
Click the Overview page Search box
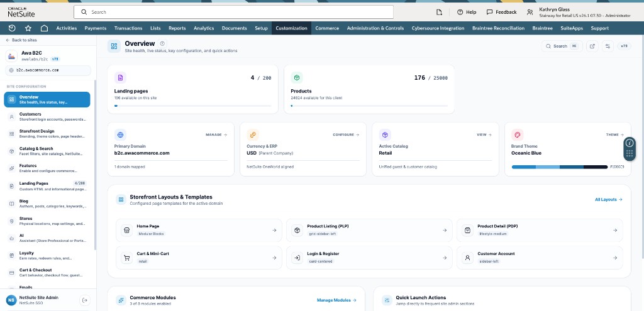(x=562, y=46)
